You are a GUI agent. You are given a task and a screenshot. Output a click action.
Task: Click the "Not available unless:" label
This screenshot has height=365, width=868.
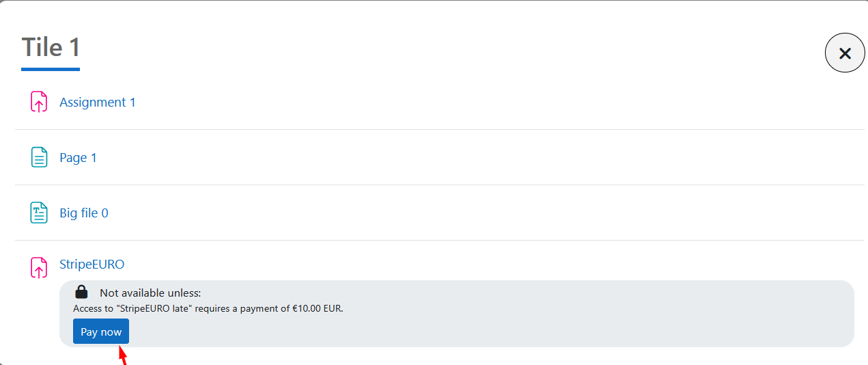(x=150, y=293)
